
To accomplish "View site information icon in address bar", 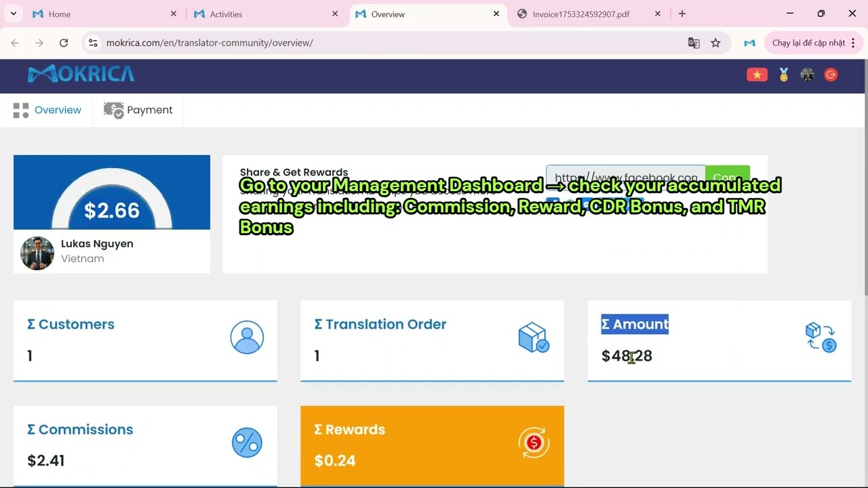I will tap(93, 43).
